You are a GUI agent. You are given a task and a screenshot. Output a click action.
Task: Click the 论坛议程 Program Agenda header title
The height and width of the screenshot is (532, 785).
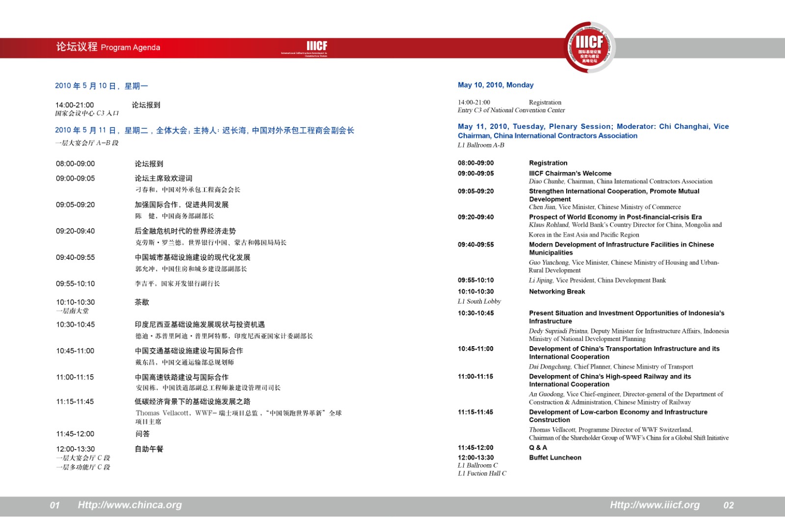point(108,47)
